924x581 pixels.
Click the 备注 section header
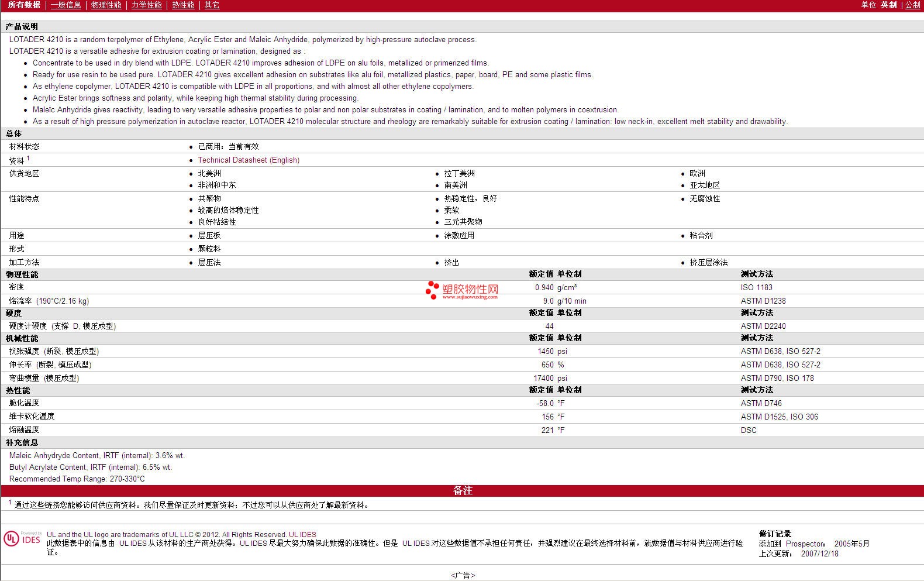pyautogui.click(x=463, y=491)
